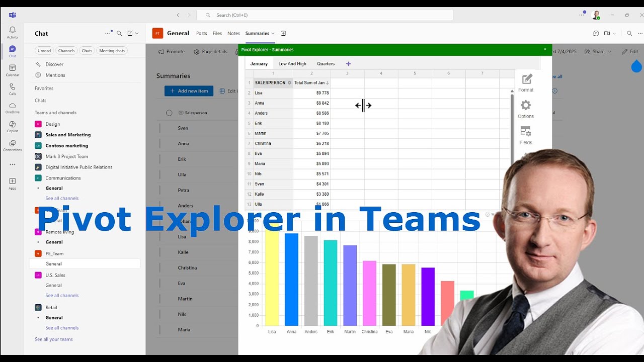Click search icon in Chat header
The width and height of the screenshot is (644, 362).
(x=119, y=33)
